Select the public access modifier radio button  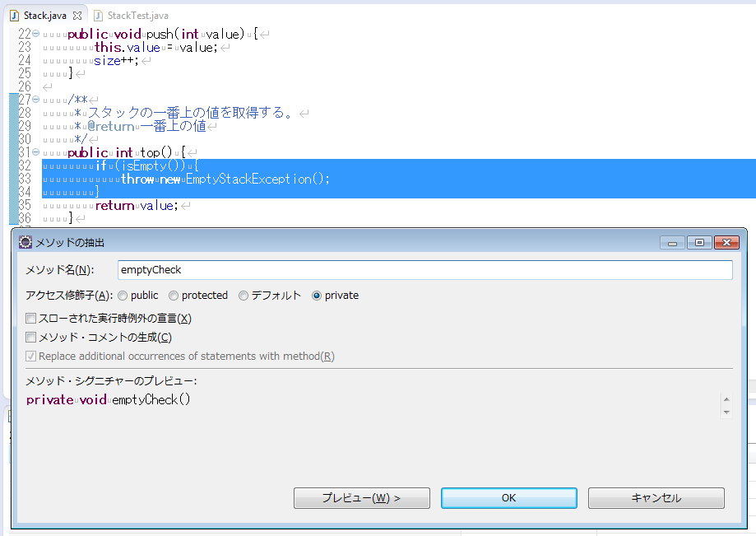point(123,296)
